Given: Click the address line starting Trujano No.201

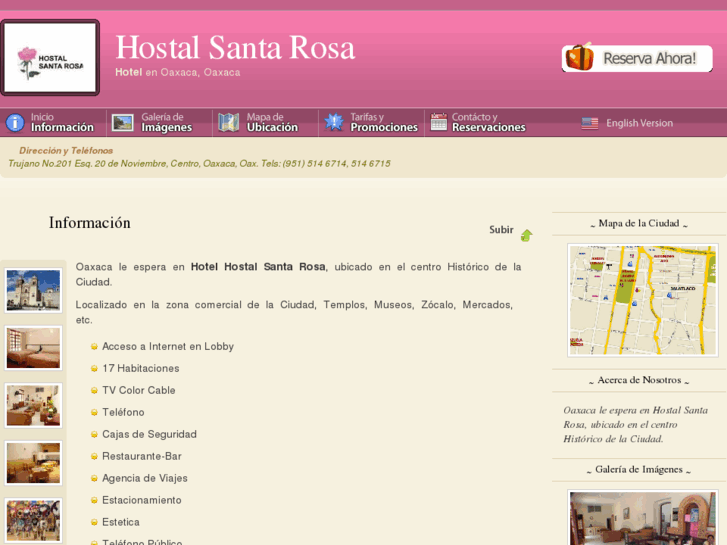Looking at the screenshot, I should (199, 164).
